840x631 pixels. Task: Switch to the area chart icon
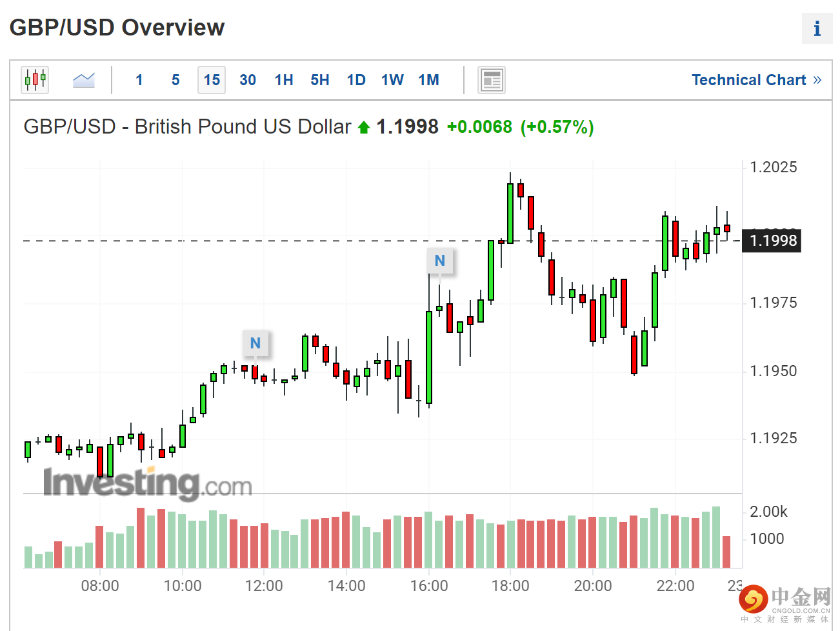(x=84, y=80)
